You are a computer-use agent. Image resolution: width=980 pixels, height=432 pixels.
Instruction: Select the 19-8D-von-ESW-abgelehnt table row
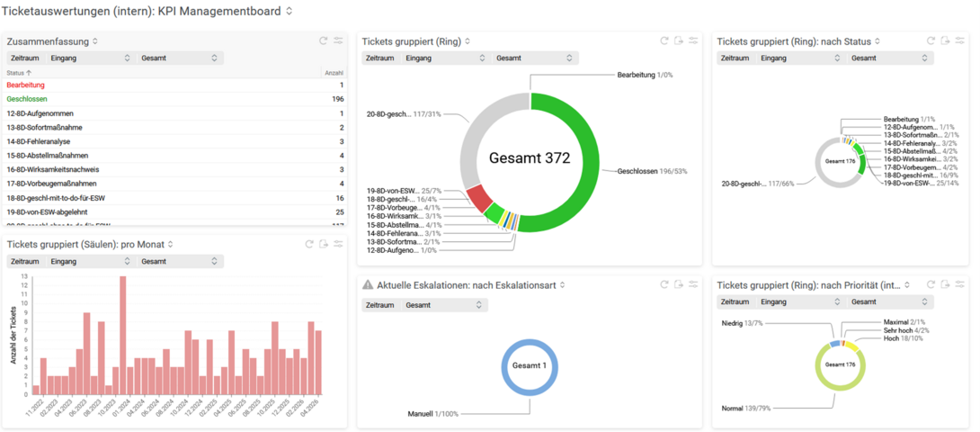(175, 212)
